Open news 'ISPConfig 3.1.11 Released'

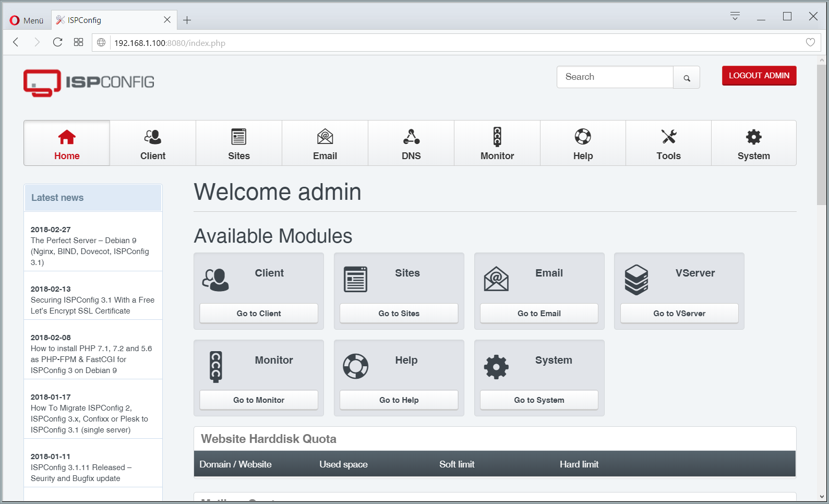tap(81, 473)
